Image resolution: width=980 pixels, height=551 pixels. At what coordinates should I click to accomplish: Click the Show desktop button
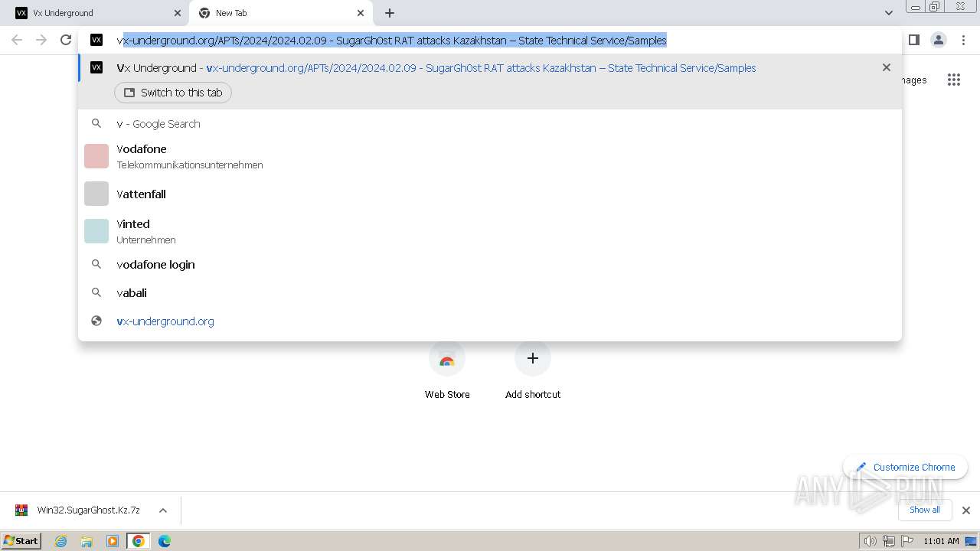coord(972,541)
